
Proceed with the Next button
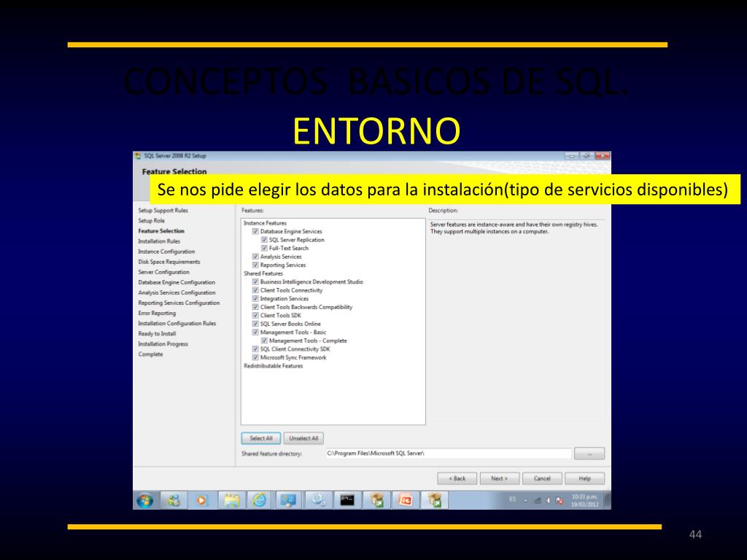click(499, 478)
